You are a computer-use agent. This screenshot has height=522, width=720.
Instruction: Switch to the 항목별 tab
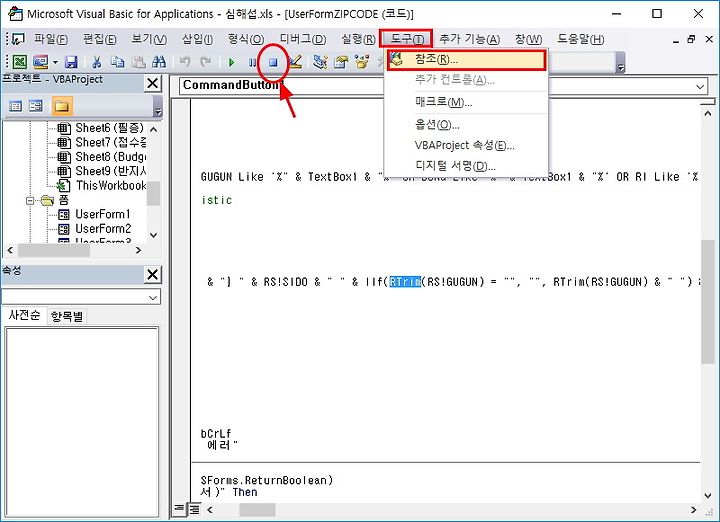[x=67, y=316]
